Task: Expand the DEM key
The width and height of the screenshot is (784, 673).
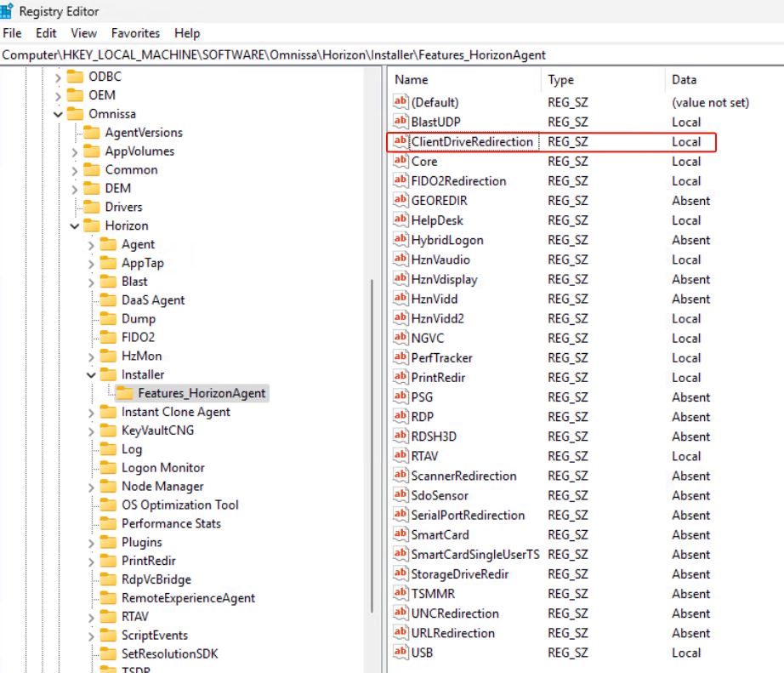Action: 75,189
